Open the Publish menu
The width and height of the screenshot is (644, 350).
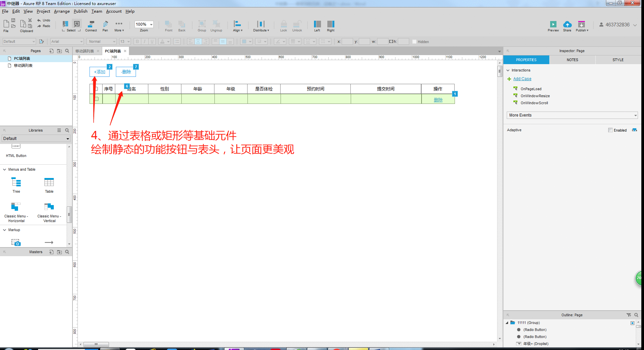pos(80,11)
